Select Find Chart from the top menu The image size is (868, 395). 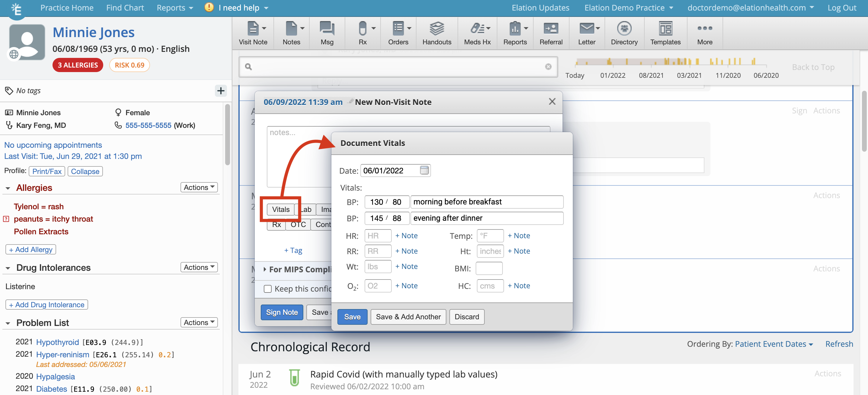click(125, 8)
